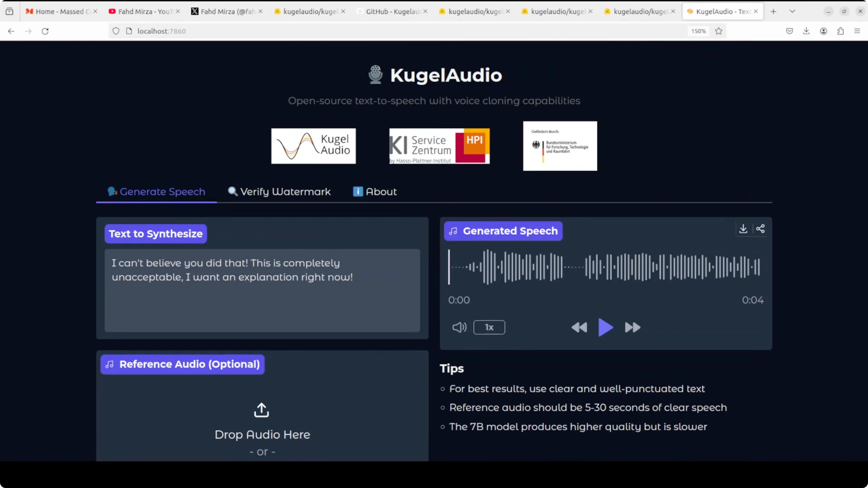Open a new browser tab
Image resolution: width=868 pixels, height=488 pixels.
773,12
